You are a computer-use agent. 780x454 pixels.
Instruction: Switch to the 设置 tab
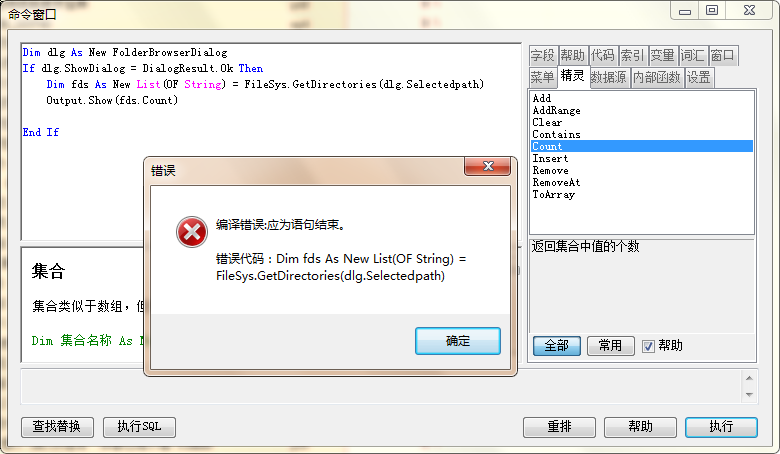click(x=699, y=77)
